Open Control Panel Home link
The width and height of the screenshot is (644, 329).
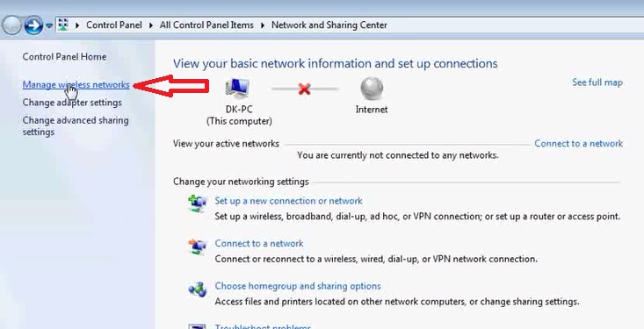pyautogui.click(x=64, y=57)
